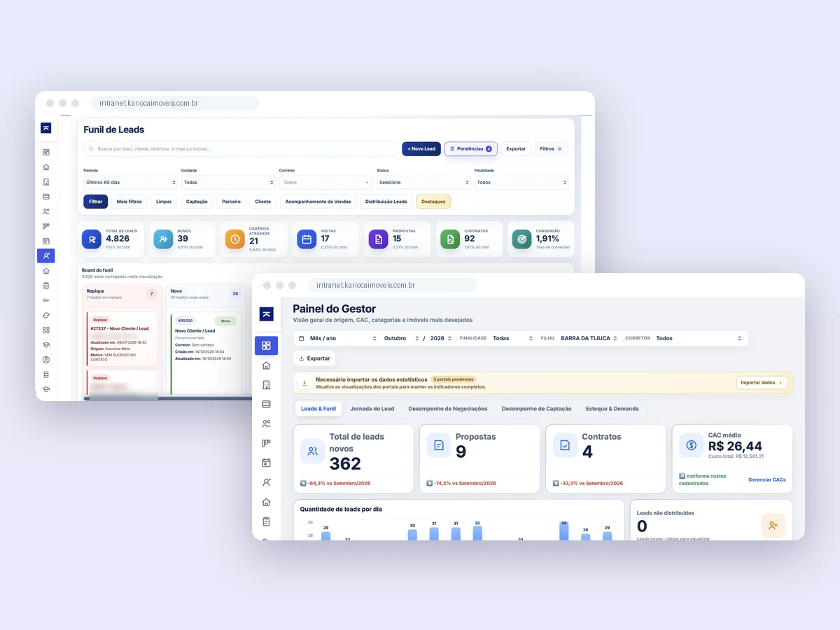Open kanban icon in Painel do Gestor sidebar

(x=266, y=443)
